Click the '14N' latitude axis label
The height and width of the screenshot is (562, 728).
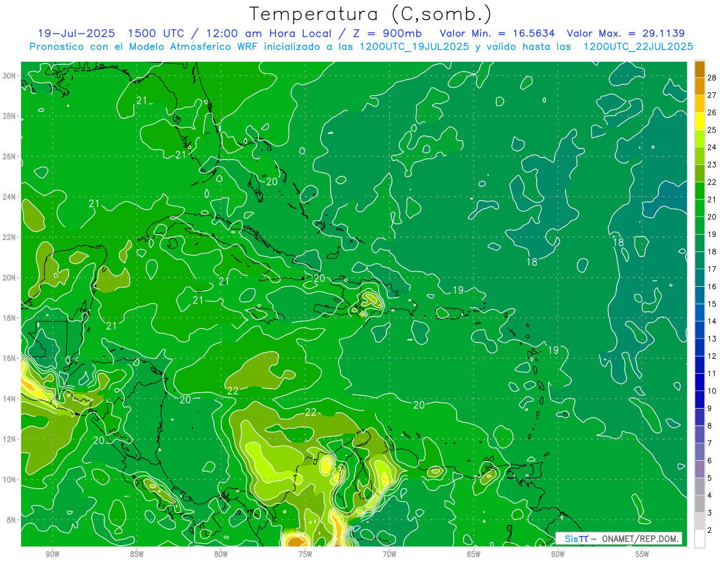pyautogui.click(x=10, y=398)
